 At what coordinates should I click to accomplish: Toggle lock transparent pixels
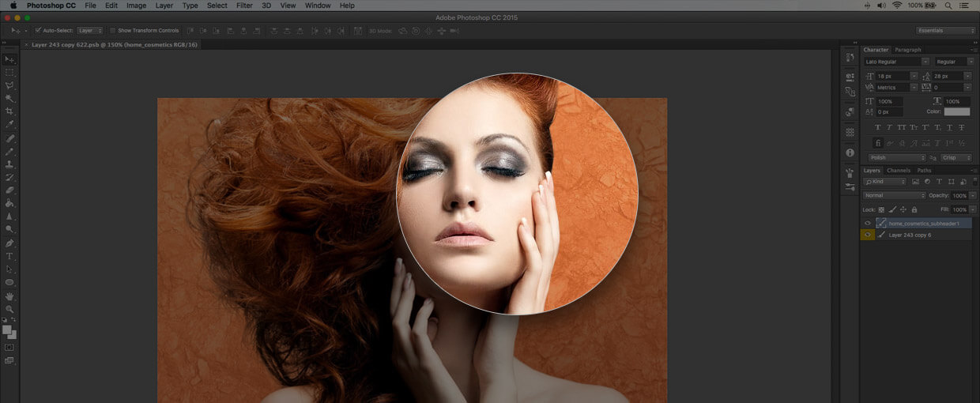(881, 209)
